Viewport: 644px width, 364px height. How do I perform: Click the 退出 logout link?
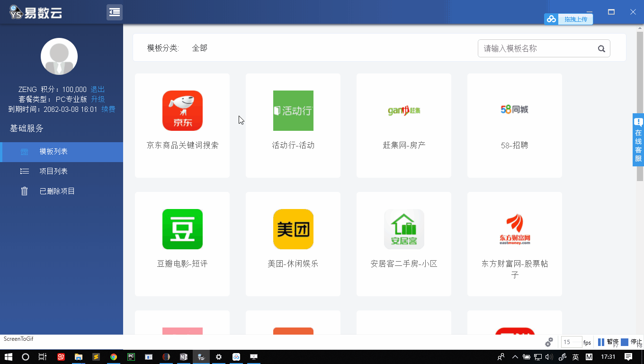coord(98,89)
